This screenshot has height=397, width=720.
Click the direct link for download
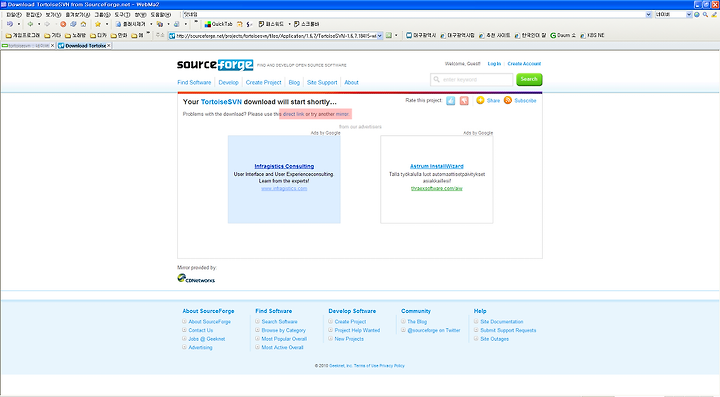pyautogui.click(x=293, y=114)
